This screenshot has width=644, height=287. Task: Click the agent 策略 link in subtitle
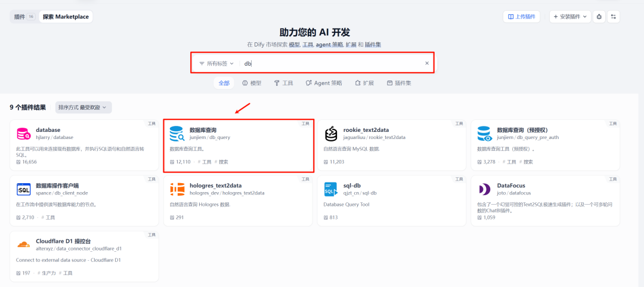click(329, 44)
